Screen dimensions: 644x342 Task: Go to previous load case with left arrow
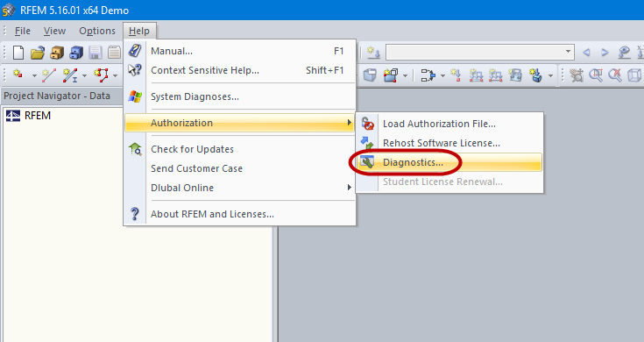(x=586, y=53)
